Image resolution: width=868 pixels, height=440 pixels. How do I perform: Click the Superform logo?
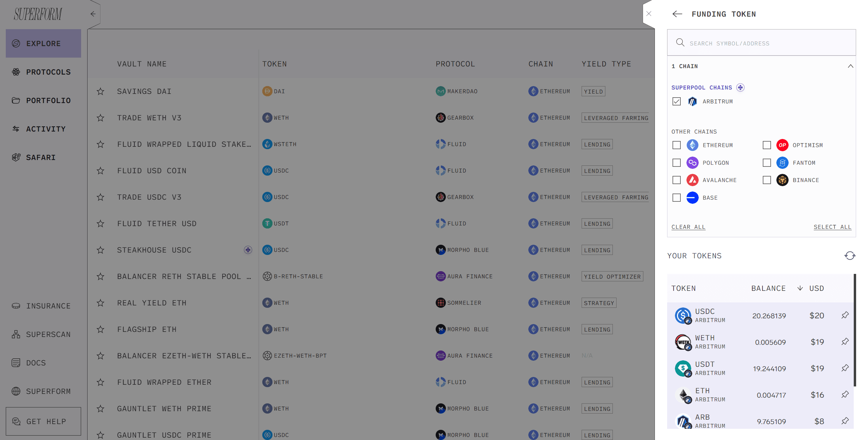point(38,14)
